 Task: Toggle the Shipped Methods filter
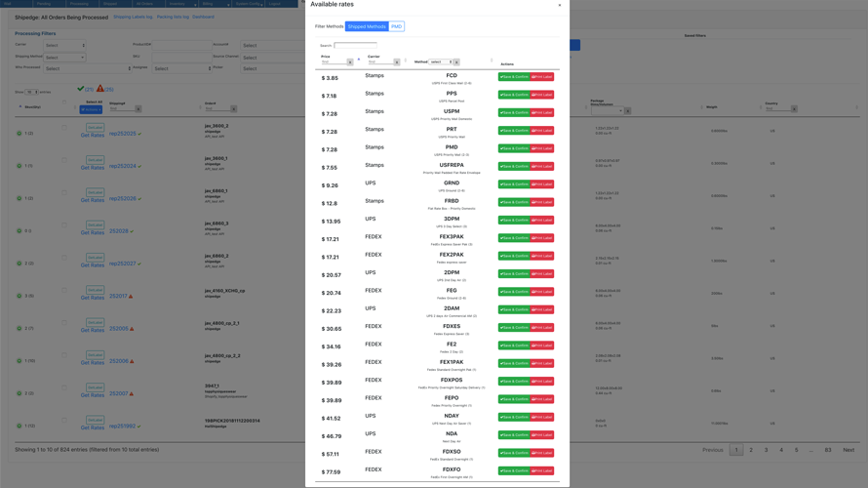click(x=367, y=26)
